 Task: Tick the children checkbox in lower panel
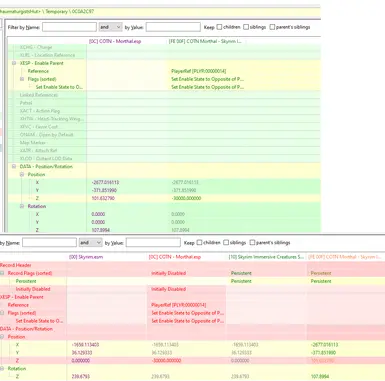coord(199,242)
